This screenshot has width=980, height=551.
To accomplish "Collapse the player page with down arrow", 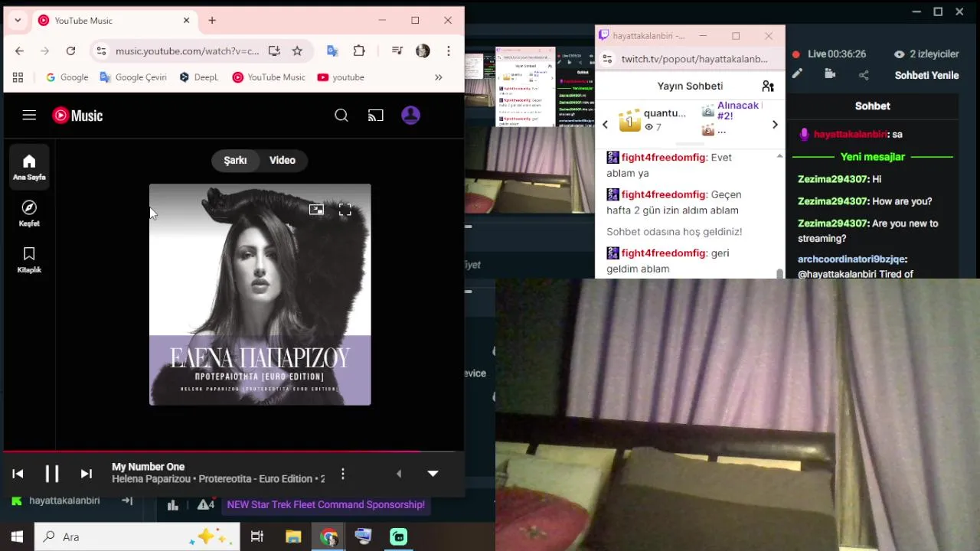I will tap(433, 474).
